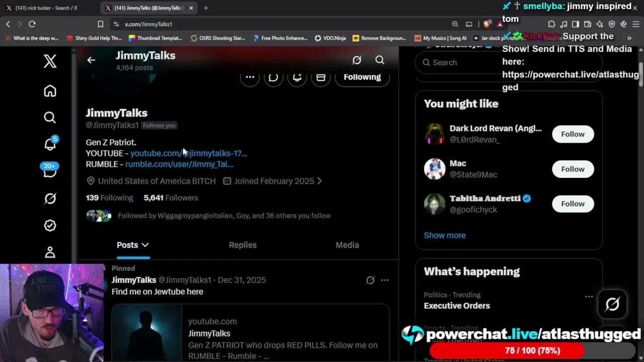Open a new browser tab
Image resolution: width=644 pixels, height=362 pixels.
click(x=206, y=8)
